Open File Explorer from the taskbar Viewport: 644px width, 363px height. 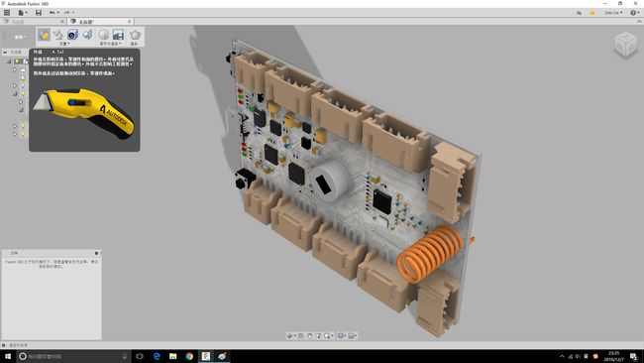(x=173, y=356)
